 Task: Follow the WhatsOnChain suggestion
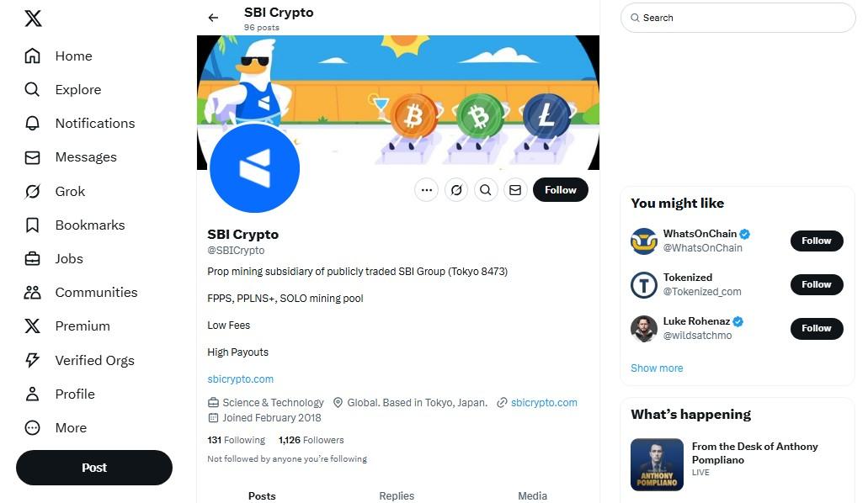click(817, 241)
